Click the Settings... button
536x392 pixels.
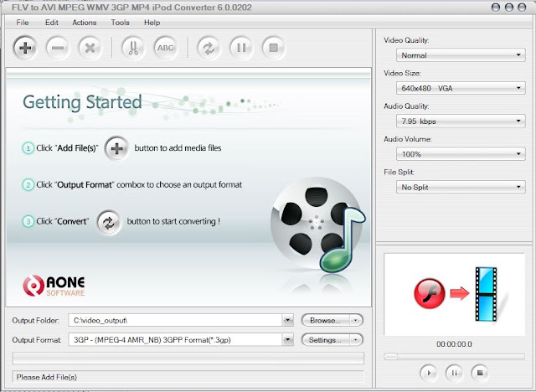coord(326,340)
